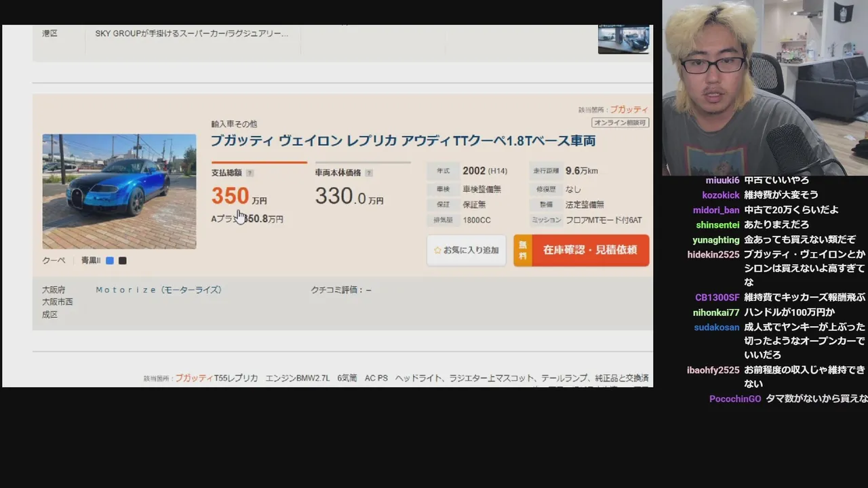This screenshot has height=488, width=868.
Task: Add listing to favorites with お気に入り追加
Action: pyautogui.click(x=466, y=250)
